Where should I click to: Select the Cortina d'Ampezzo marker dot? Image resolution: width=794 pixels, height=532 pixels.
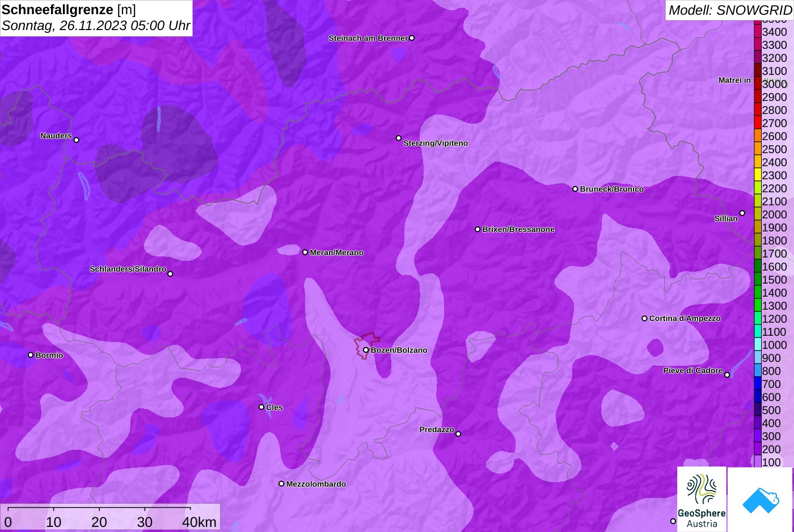tap(644, 319)
